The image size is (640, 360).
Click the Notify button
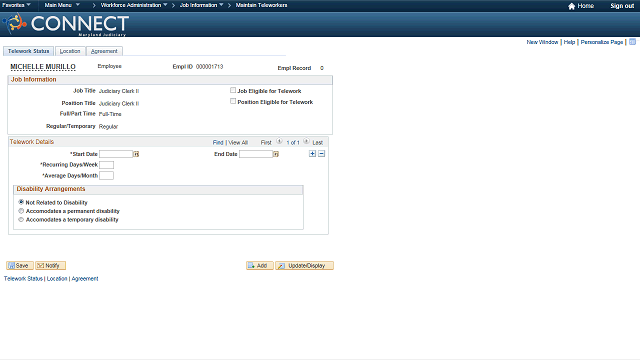(x=50, y=266)
